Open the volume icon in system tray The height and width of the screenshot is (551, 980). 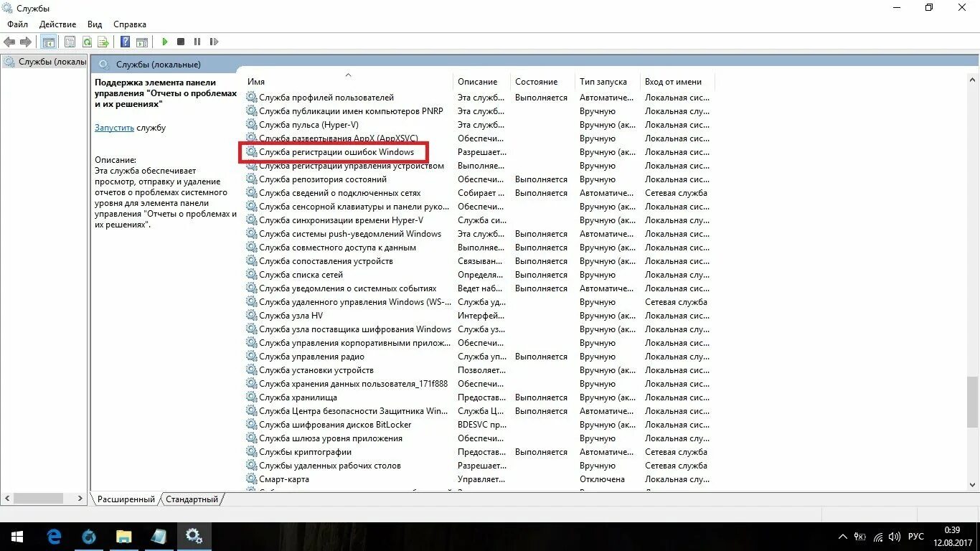tap(894, 537)
